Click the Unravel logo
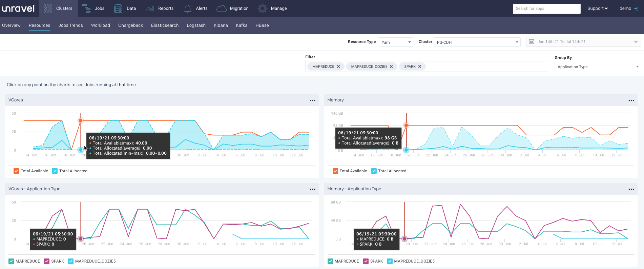The width and height of the screenshot is (644, 269). click(18, 8)
